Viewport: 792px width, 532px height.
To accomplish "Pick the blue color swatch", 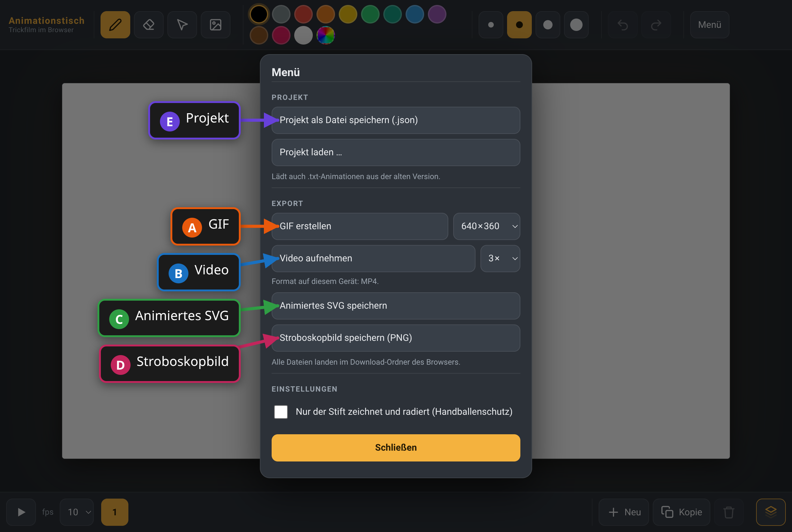I will tap(415, 14).
